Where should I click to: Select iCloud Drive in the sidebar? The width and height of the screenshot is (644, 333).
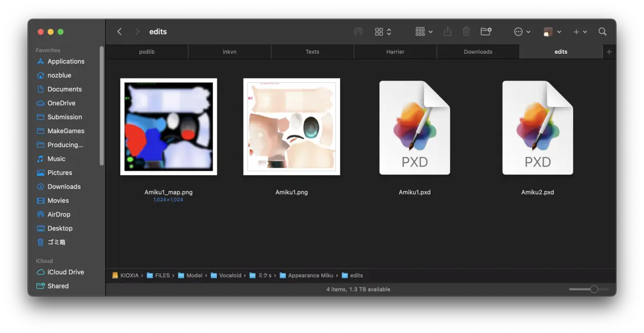pos(65,272)
